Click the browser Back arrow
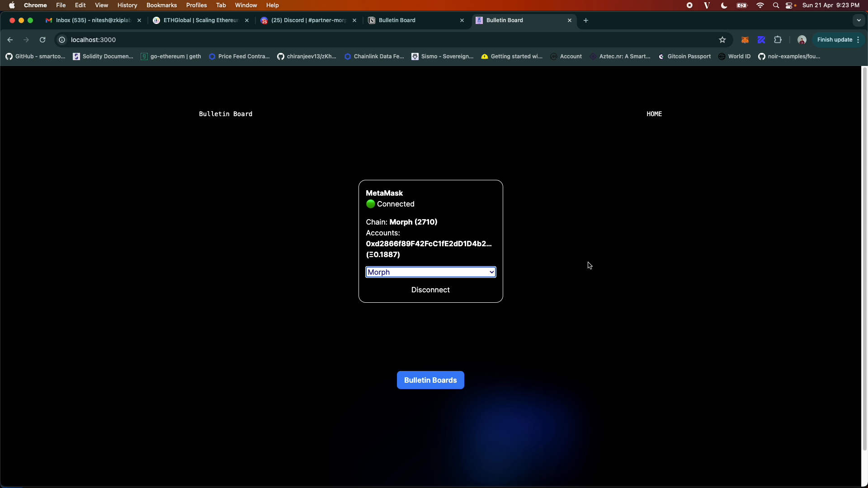Viewport: 868px width, 488px height. 10,40
